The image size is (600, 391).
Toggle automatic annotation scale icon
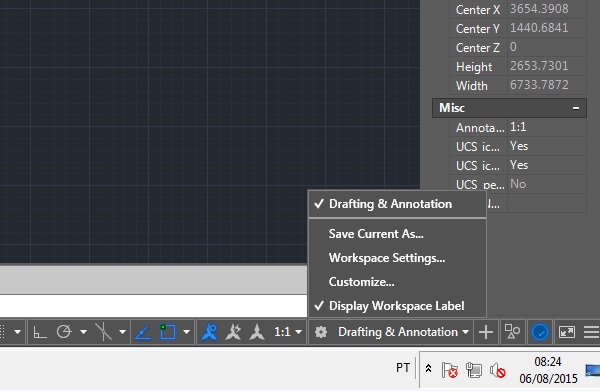(233, 332)
